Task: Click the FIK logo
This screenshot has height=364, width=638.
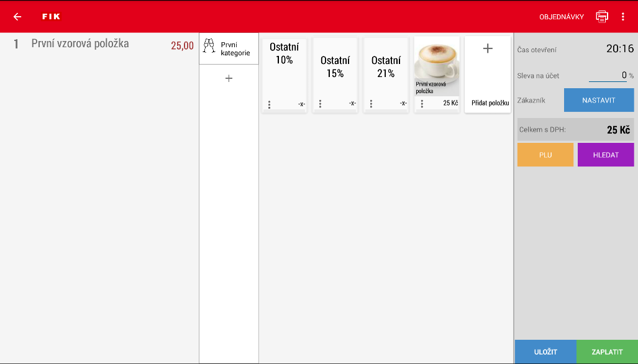Action: coord(51,17)
